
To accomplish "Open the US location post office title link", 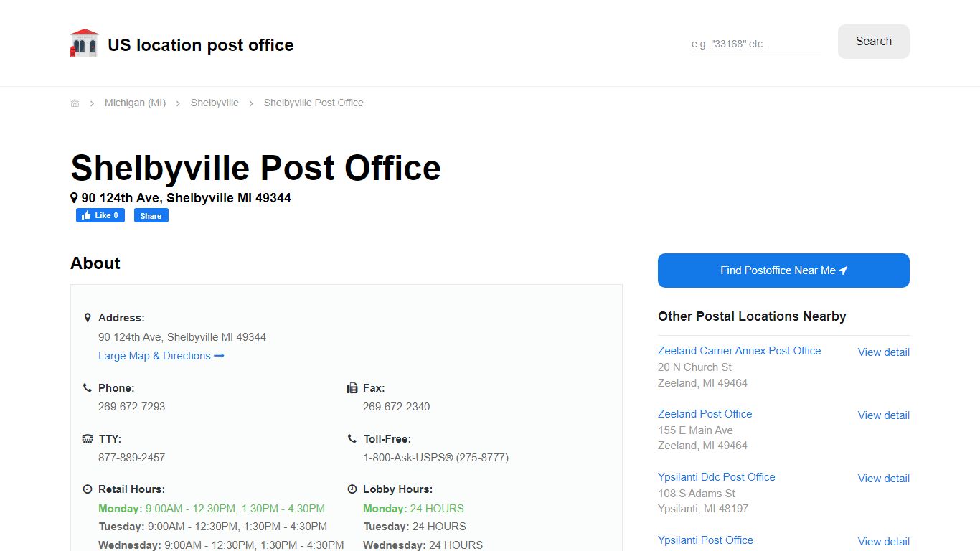I will [x=201, y=45].
